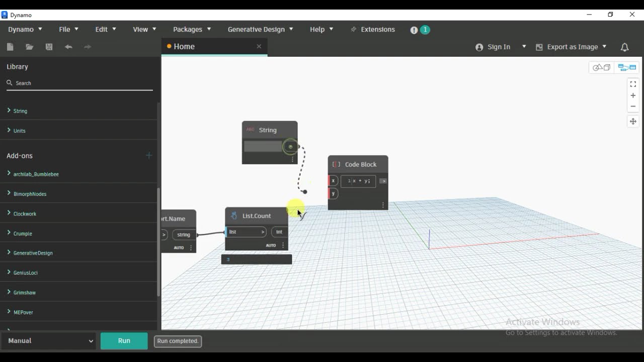The width and height of the screenshot is (644, 362).
Task: Open the Dynamo menu
Action: tap(25, 30)
